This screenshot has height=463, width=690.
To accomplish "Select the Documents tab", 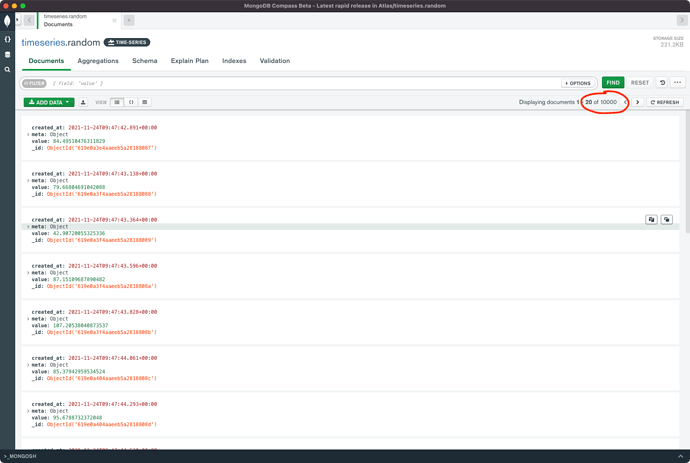I will pyautogui.click(x=46, y=61).
